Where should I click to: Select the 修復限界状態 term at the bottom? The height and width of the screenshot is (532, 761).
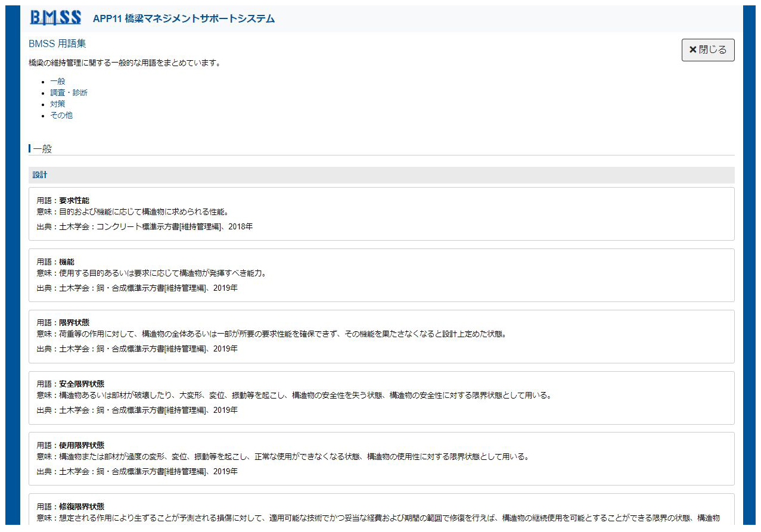pos(82,507)
